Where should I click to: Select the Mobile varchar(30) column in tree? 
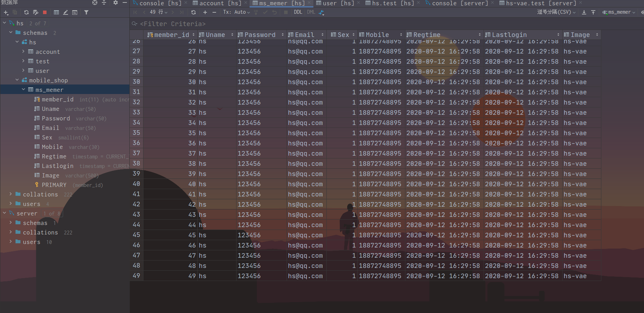click(67, 147)
